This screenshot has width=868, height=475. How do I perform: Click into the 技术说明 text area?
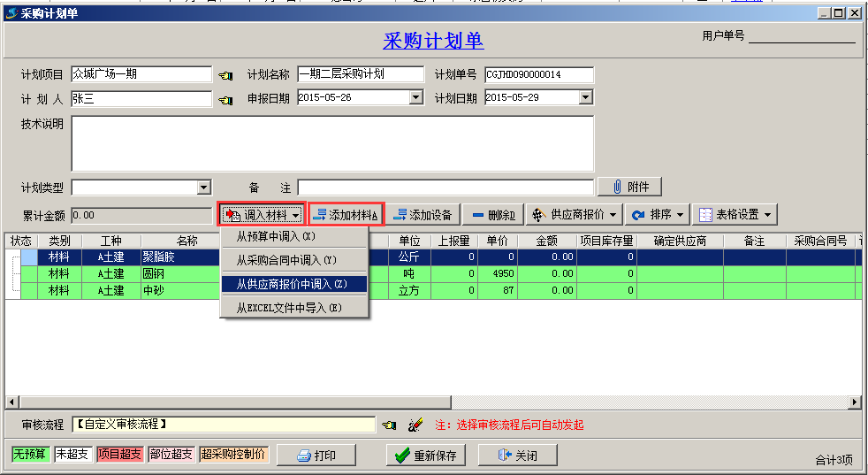332,143
